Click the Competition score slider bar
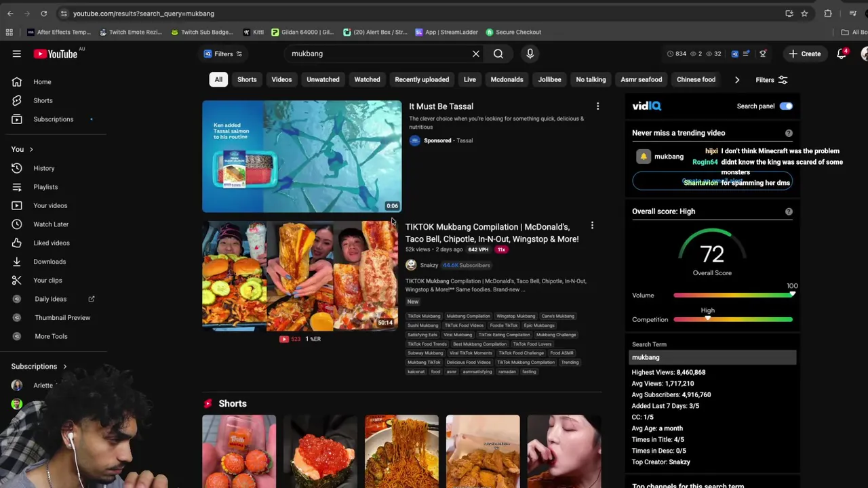 [x=733, y=319]
